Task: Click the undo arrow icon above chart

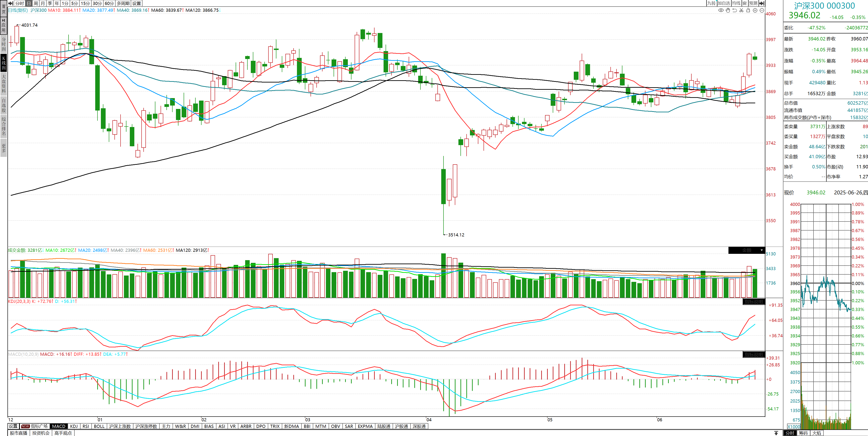Action: point(735,10)
